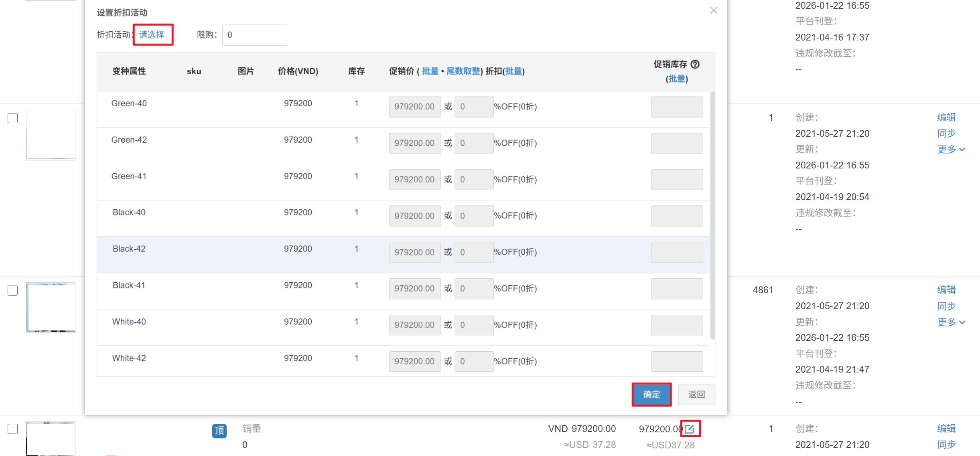
Task: Click Green-40 discount percent input
Action: point(473,107)
